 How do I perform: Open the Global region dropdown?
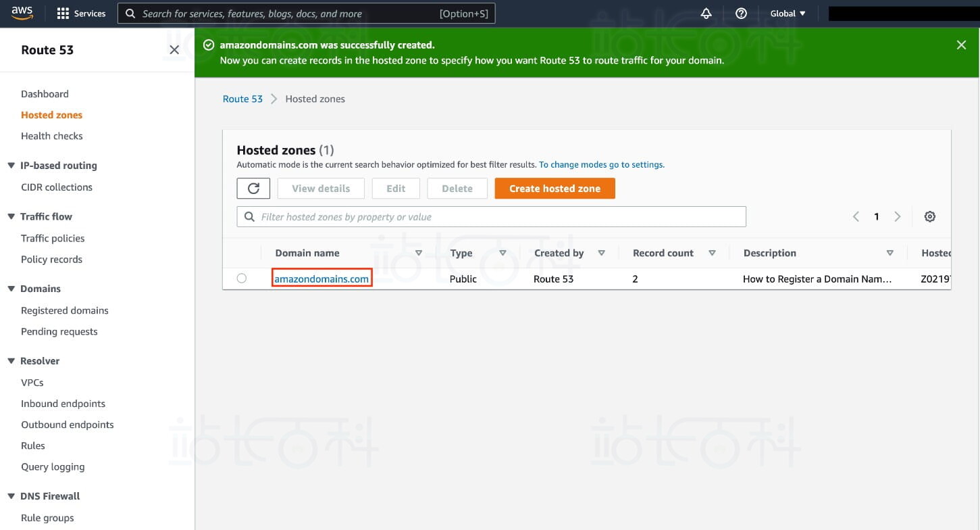[x=788, y=14]
